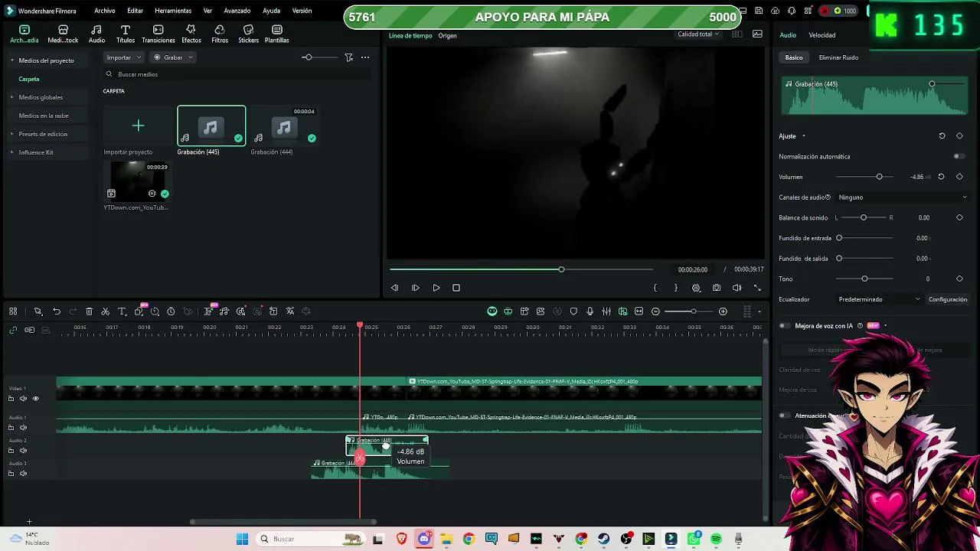Open the Avanzado menu

237,11
